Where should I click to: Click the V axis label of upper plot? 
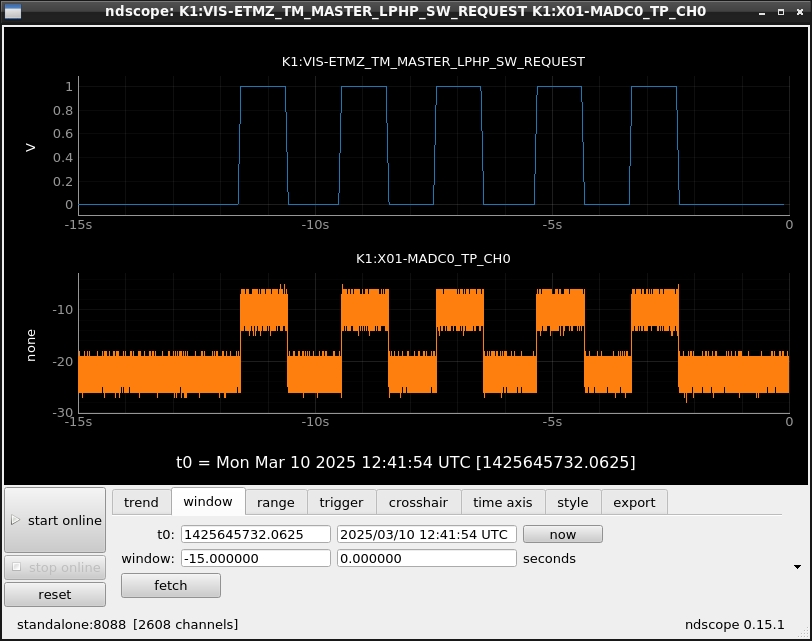click(x=31, y=148)
